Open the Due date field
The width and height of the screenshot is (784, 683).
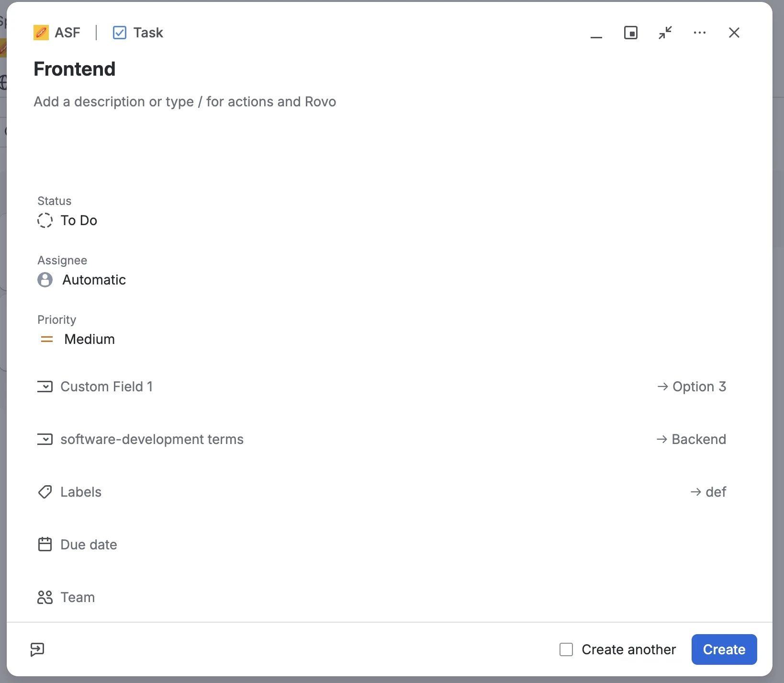click(x=89, y=545)
